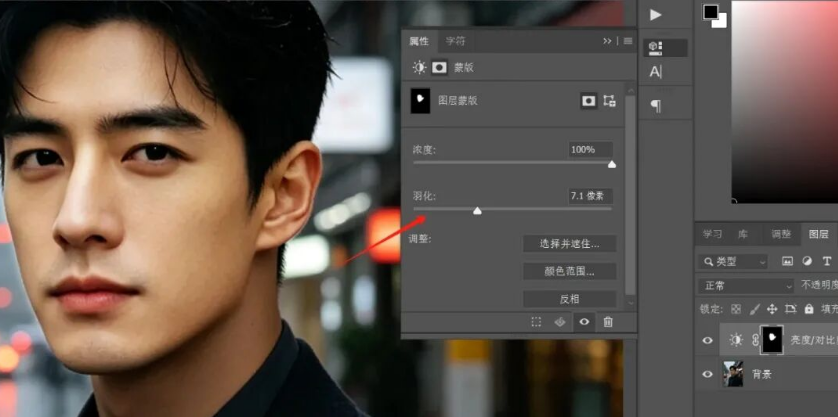Delete the mask with trash icon

[608, 322]
